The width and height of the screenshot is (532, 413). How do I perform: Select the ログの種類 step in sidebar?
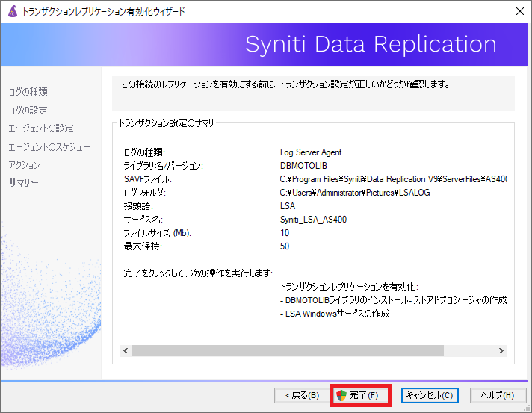point(28,92)
